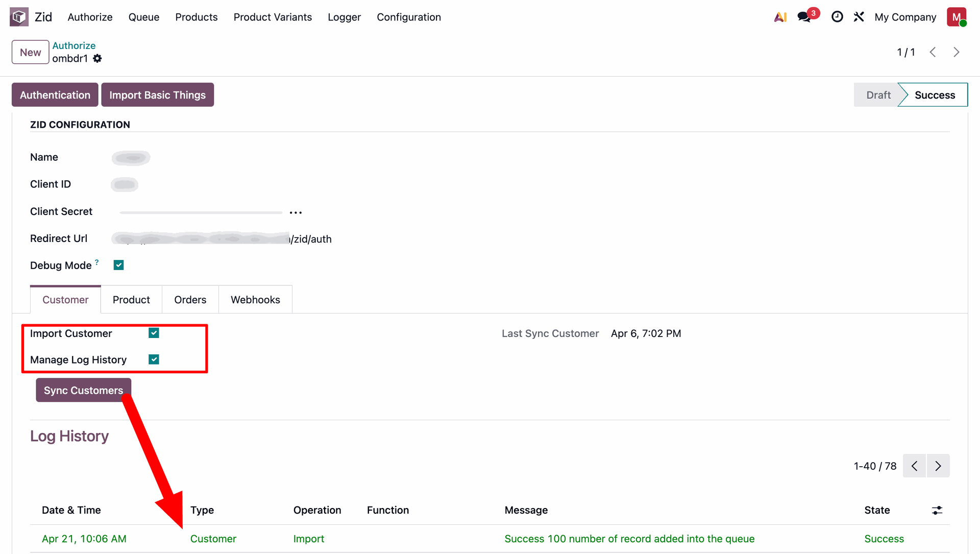This screenshot has height=554, width=980.
Task: Click the Authentication button
Action: 55,95
